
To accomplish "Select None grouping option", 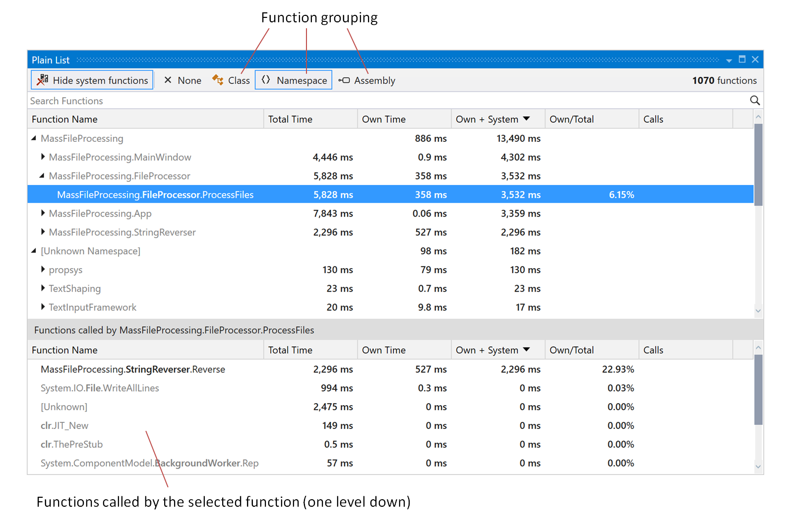I will click(x=182, y=80).
